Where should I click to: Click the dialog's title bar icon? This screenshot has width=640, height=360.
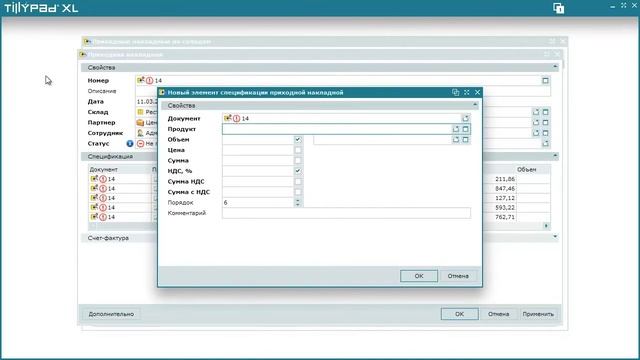coord(162,92)
